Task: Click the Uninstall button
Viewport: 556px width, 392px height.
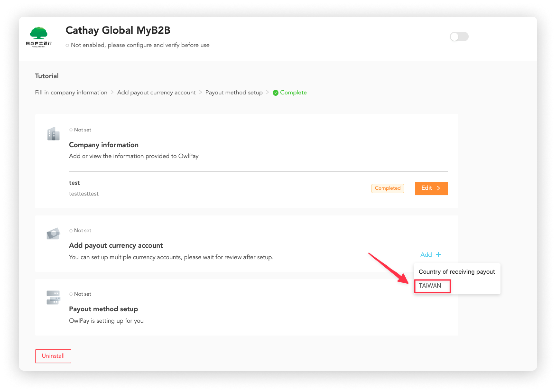Action: 53,356
